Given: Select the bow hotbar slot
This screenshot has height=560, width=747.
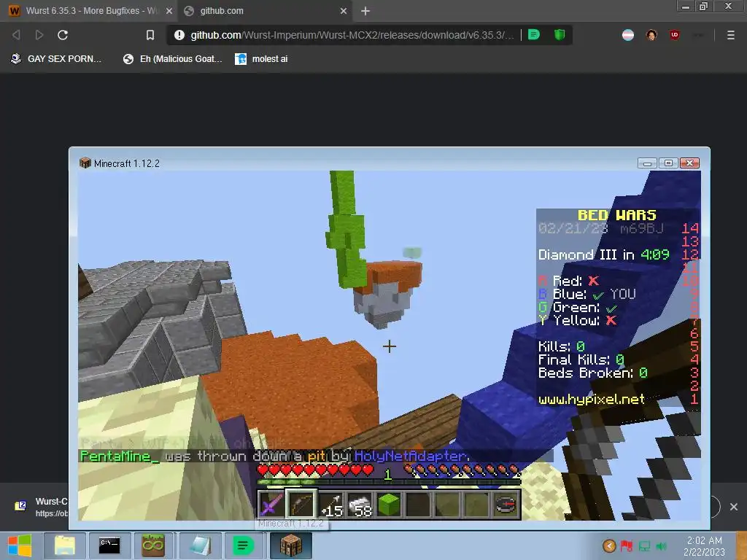Looking at the screenshot, I should coord(300,504).
